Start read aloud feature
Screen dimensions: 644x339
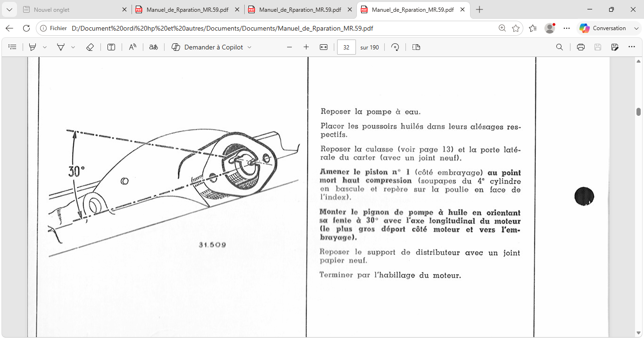click(x=132, y=47)
